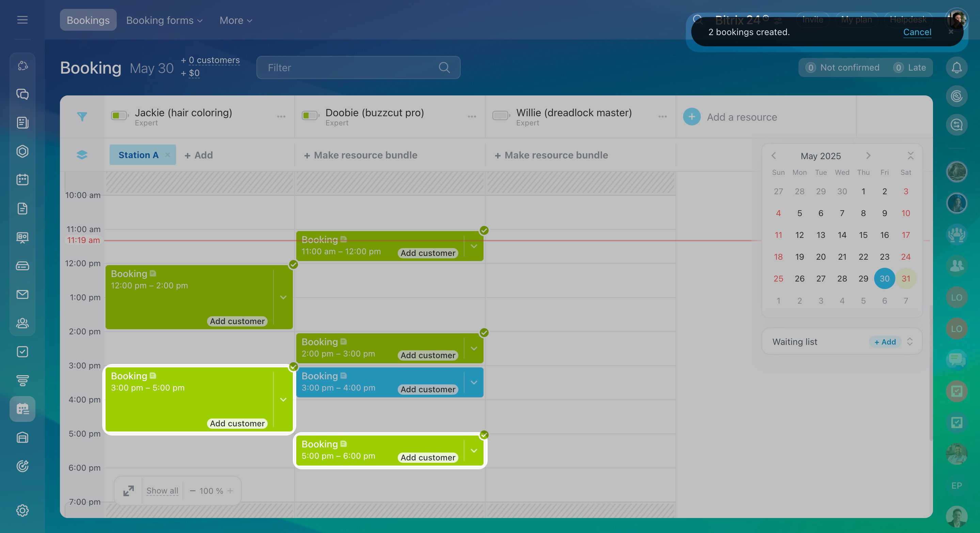Screen dimensions: 980x533
Task: Toggle the checkmark on the 5:00 pm booking
Action: (484, 435)
